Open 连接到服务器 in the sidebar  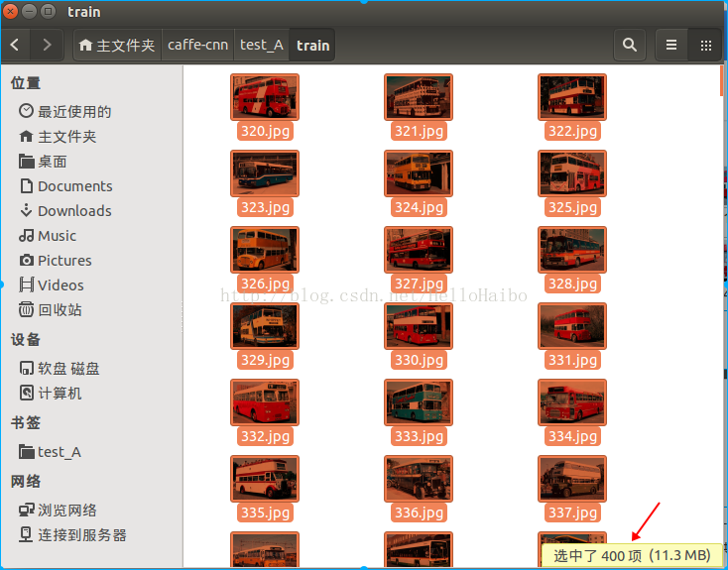[x=92, y=534]
